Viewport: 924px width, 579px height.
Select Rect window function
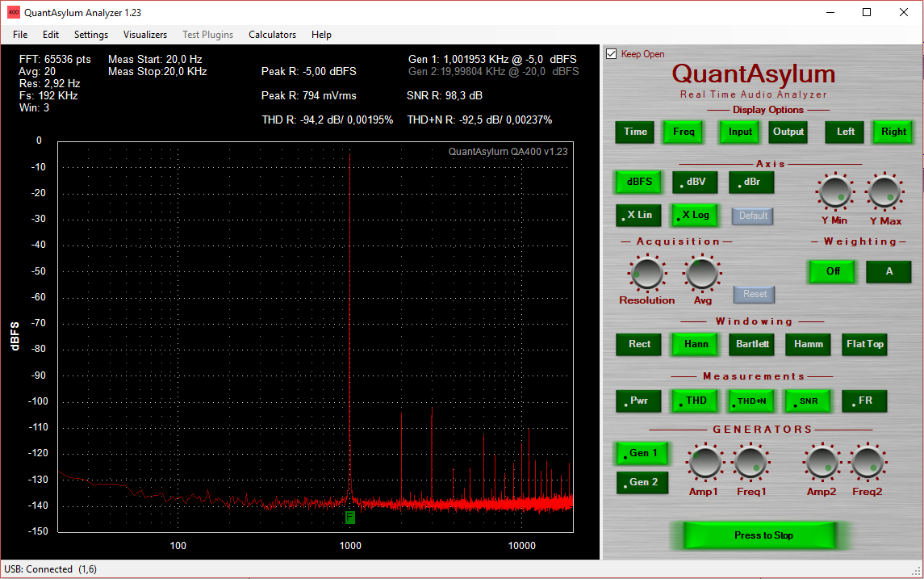[x=639, y=344]
